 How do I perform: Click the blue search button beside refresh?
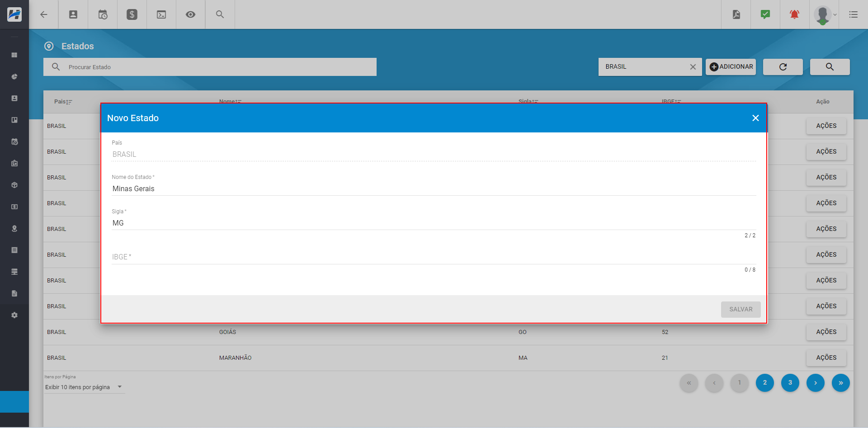coord(830,67)
